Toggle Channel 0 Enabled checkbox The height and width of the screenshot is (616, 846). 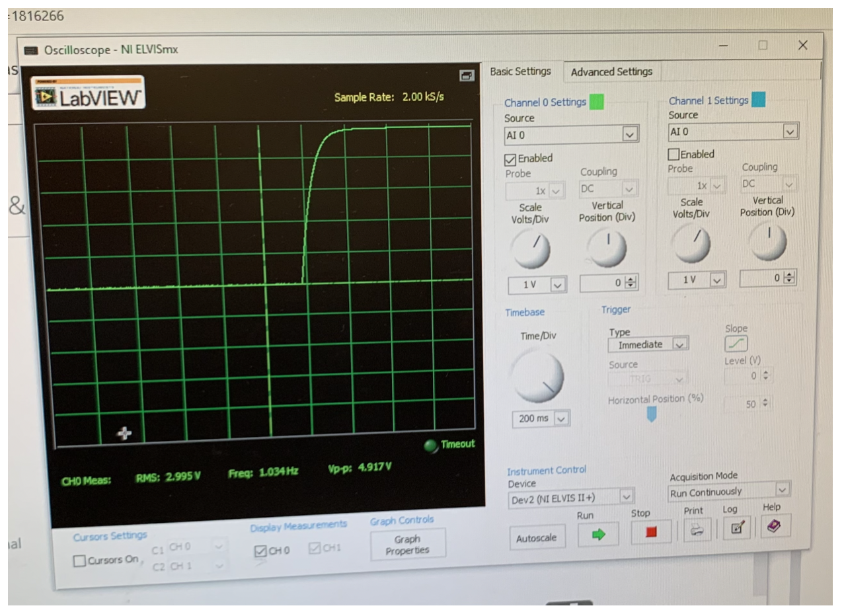(x=511, y=159)
